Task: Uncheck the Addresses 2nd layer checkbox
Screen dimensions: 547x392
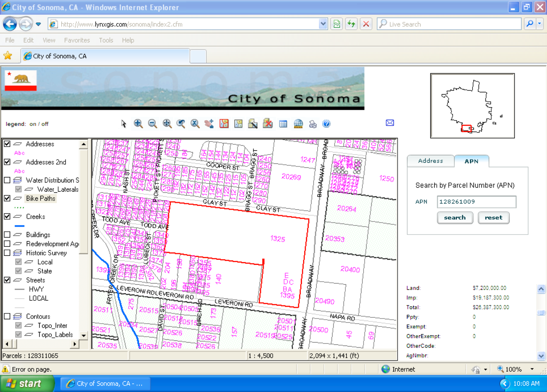Action: click(7, 162)
